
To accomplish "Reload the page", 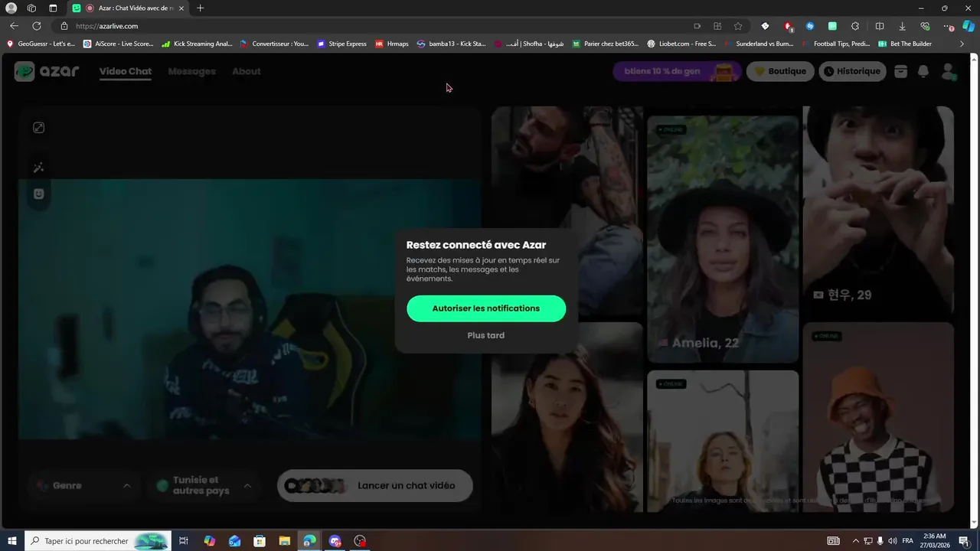I will click(36, 26).
